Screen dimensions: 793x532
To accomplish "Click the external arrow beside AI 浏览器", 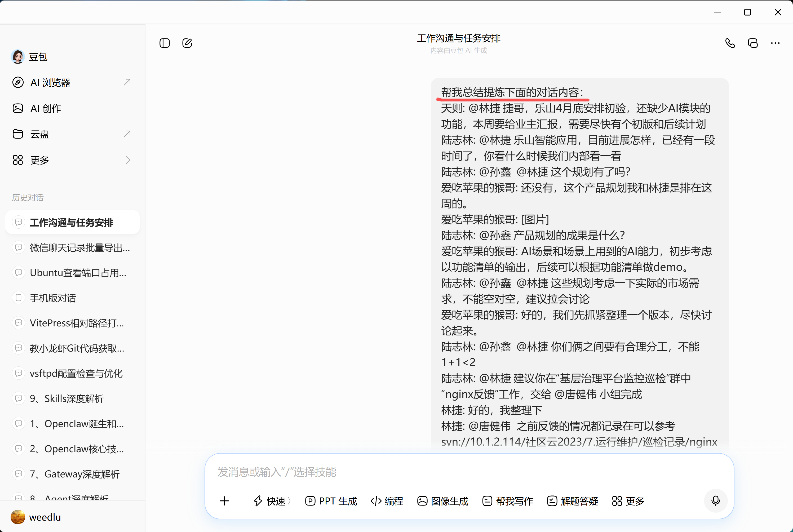I will coord(127,82).
